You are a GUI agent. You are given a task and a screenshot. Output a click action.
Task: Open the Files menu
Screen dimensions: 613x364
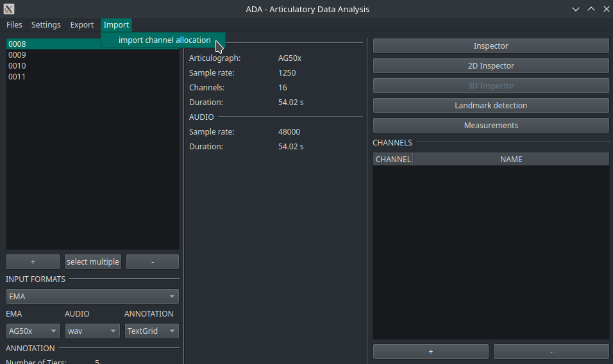coord(14,25)
